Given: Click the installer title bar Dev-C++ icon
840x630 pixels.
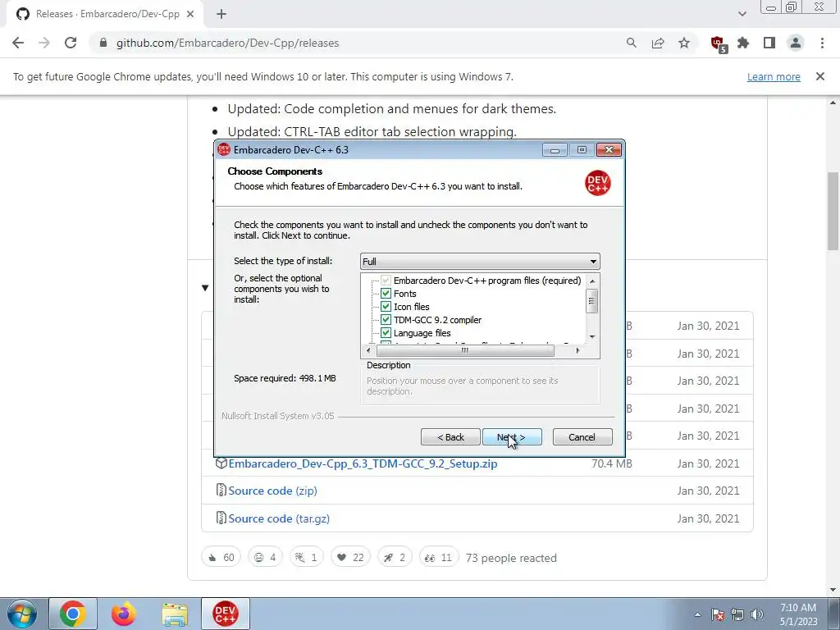Looking at the screenshot, I should pos(224,150).
